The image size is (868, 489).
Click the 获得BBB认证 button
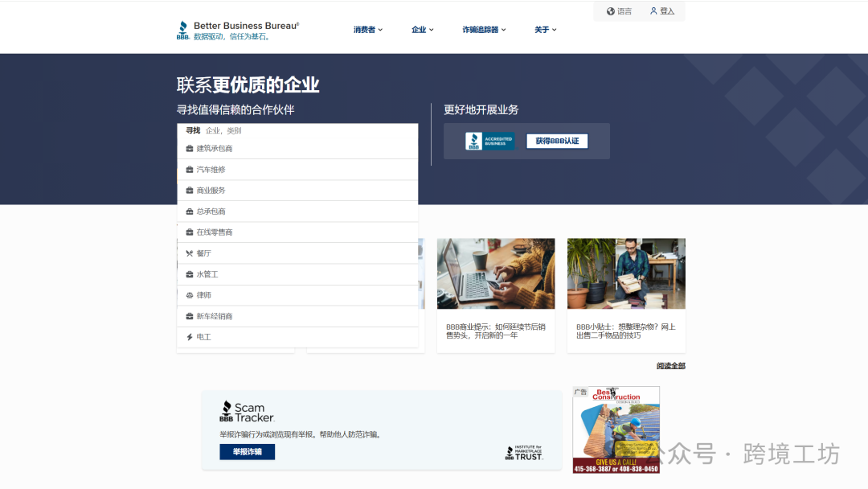click(558, 141)
